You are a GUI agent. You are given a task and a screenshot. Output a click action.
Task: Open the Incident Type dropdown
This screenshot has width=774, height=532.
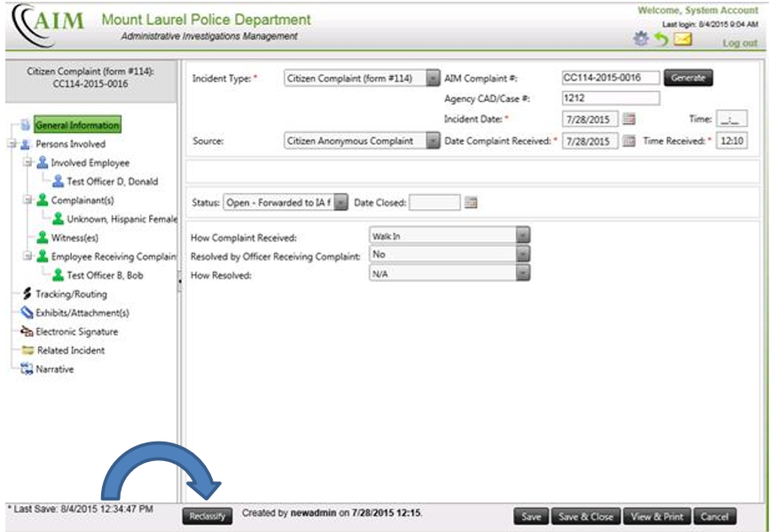click(432, 78)
